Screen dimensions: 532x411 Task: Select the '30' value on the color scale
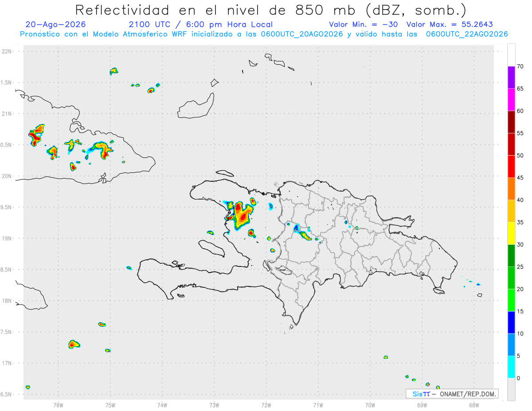(520, 245)
